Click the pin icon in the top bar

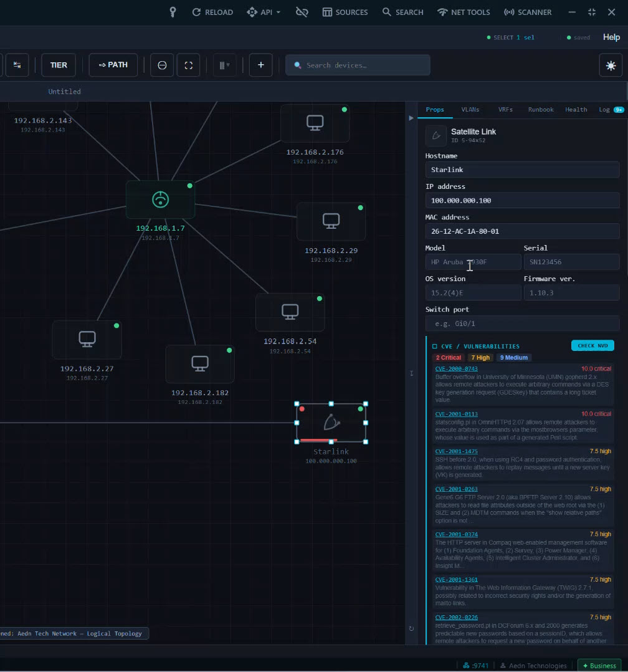pos(173,12)
